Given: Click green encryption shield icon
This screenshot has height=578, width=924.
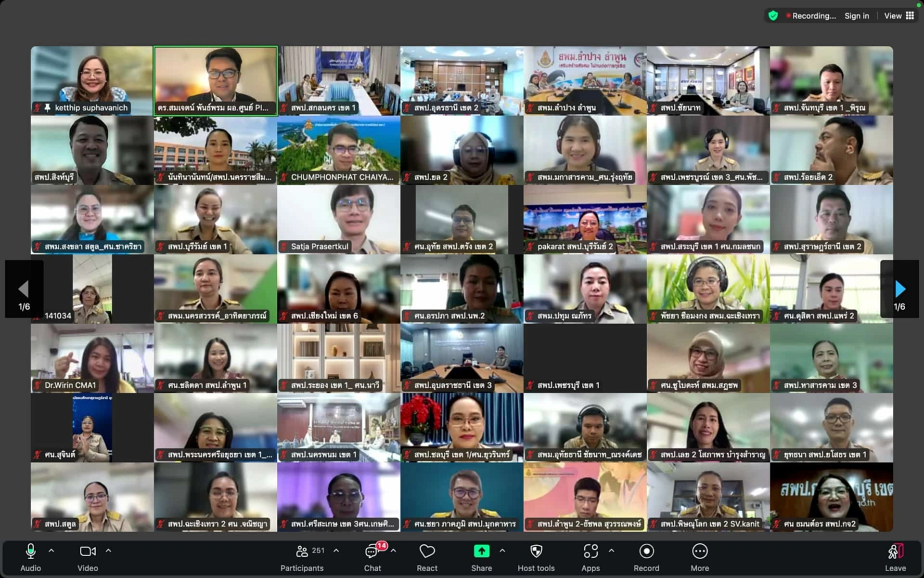Looking at the screenshot, I should [x=773, y=16].
